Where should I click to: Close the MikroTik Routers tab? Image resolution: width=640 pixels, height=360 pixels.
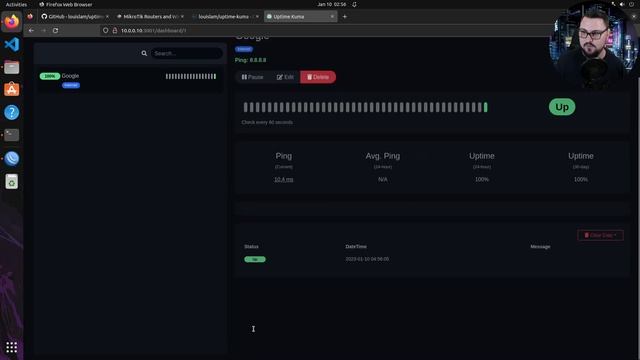pyautogui.click(x=182, y=17)
